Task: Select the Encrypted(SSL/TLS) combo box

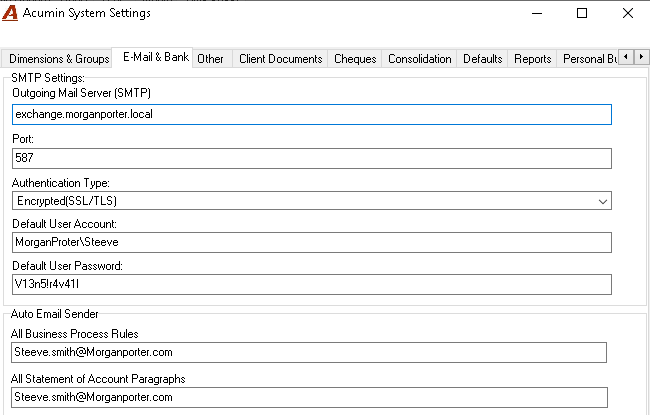Action: (312, 201)
